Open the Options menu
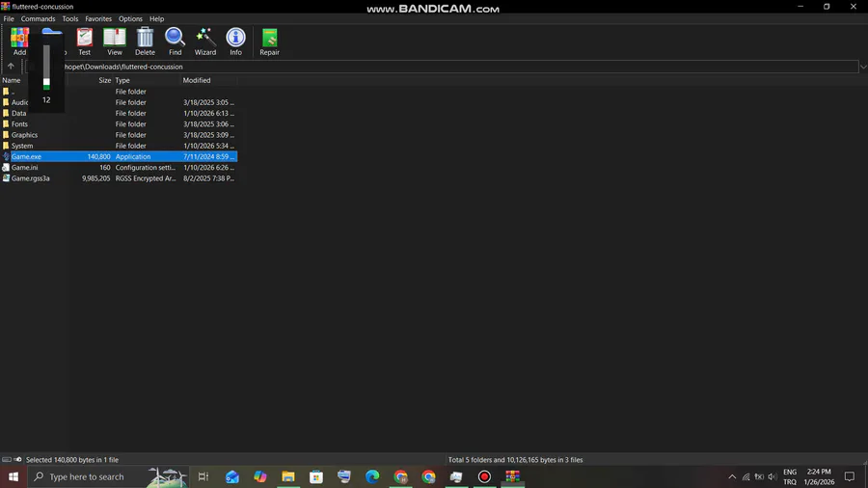This screenshot has height=488, width=868. (x=130, y=19)
